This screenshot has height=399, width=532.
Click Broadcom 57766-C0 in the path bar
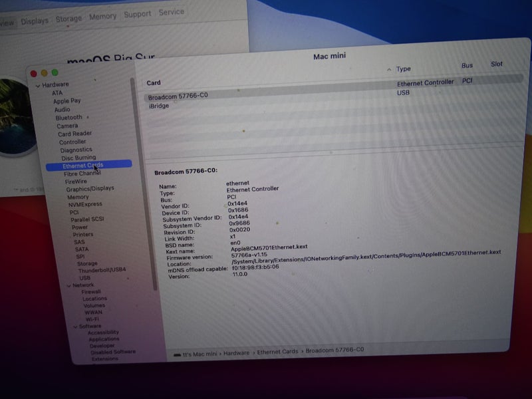(x=334, y=350)
